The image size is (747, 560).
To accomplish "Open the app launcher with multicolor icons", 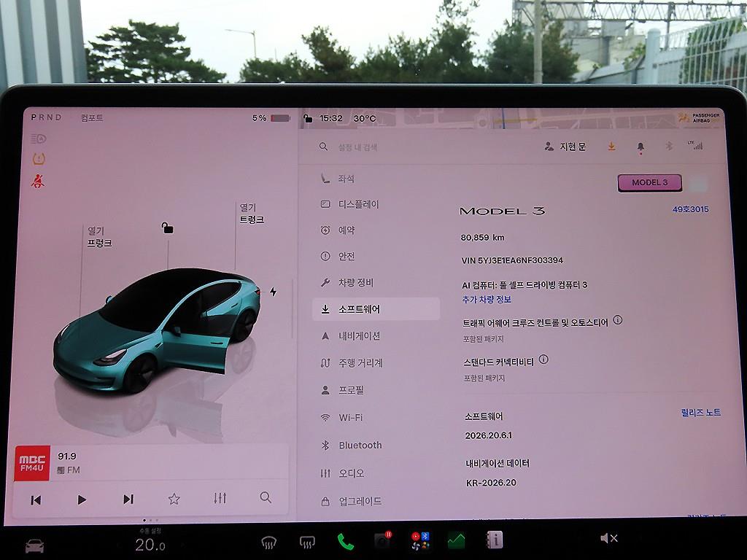I will [x=420, y=541].
